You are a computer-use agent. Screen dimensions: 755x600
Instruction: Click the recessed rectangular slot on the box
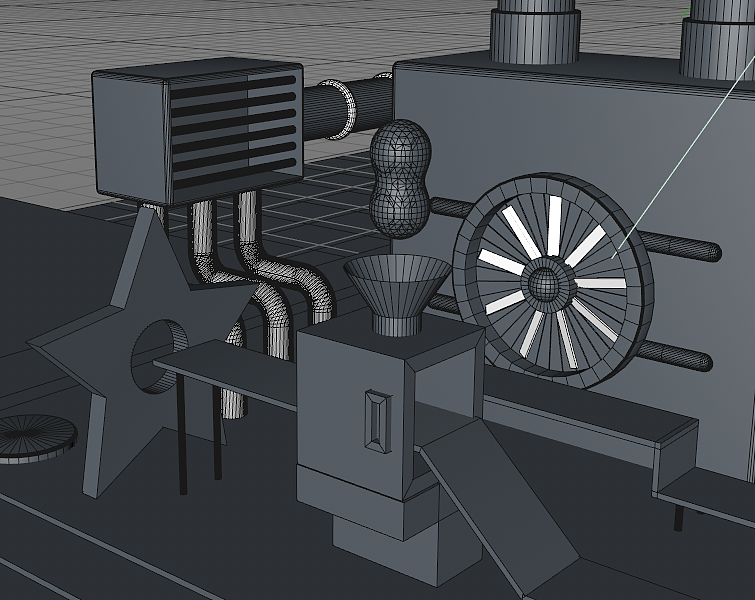[x=378, y=421]
